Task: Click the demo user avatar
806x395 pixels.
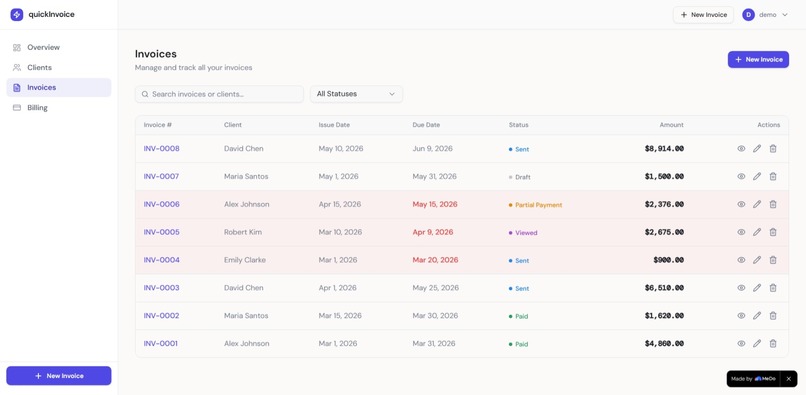Action: pyautogui.click(x=748, y=15)
